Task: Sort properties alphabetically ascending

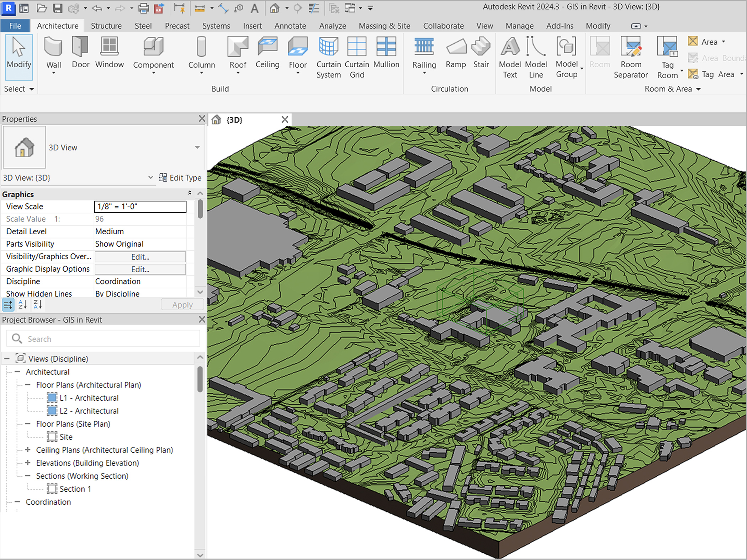Action: click(x=22, y=305)
